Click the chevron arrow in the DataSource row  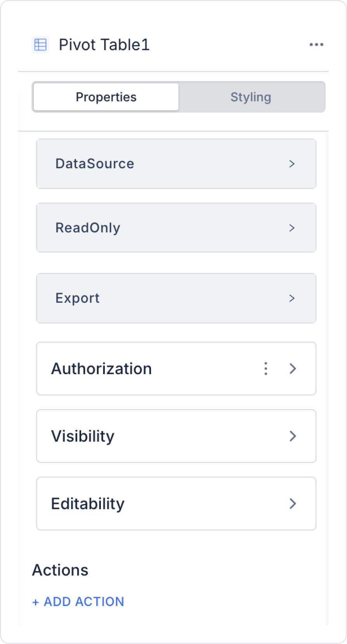pos(292,164)
